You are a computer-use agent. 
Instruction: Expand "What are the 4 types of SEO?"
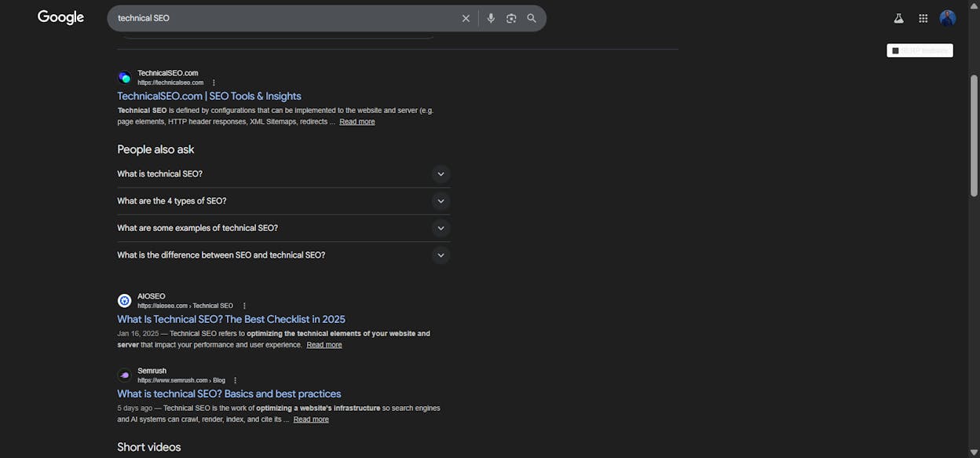pos(283,201)
